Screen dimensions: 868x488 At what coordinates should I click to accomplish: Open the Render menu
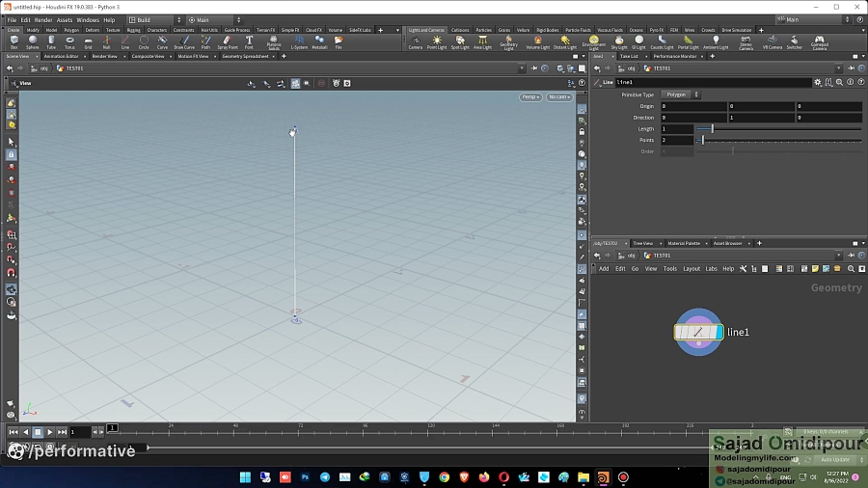pyautogui.click(x=43, y=19)
